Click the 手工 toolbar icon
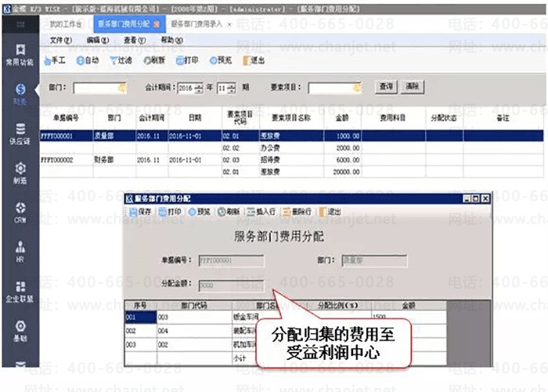 (x=56, y=60)
